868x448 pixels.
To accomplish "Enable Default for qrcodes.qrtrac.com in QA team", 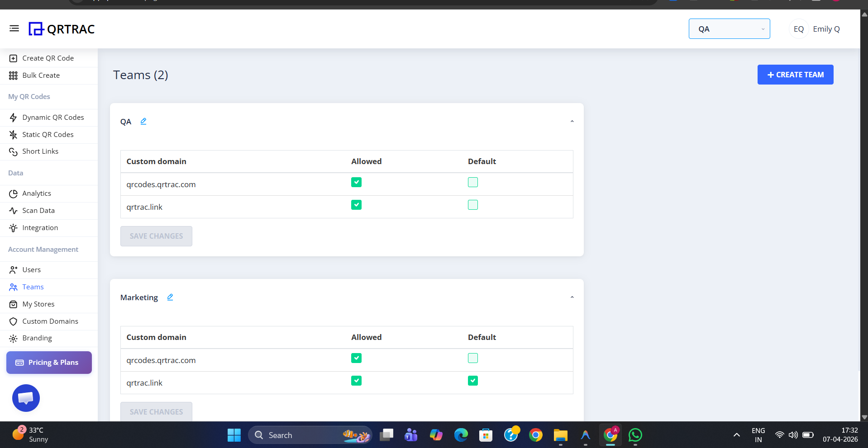I will tap(472, 182).
